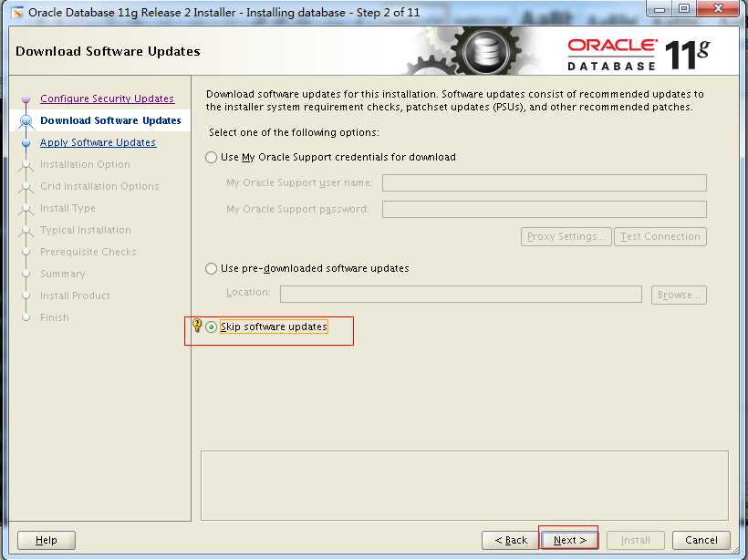Click the Finish step in sidebar
This screenshot has width=748, height=560.
coord(55,317)
